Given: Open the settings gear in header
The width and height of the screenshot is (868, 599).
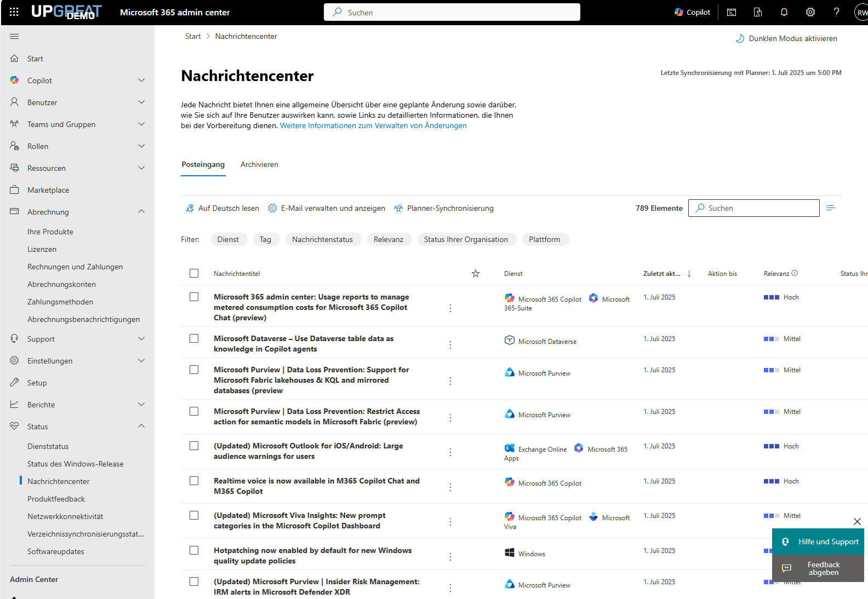Looking at the screenshot, I should tap(810, 12).
